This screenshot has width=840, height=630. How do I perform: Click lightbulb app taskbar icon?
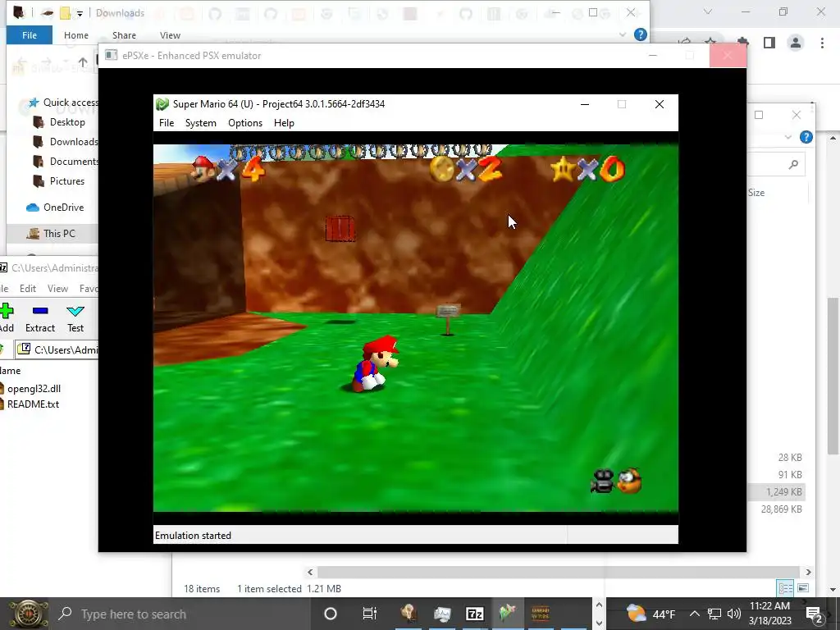(x=409, y=613)
